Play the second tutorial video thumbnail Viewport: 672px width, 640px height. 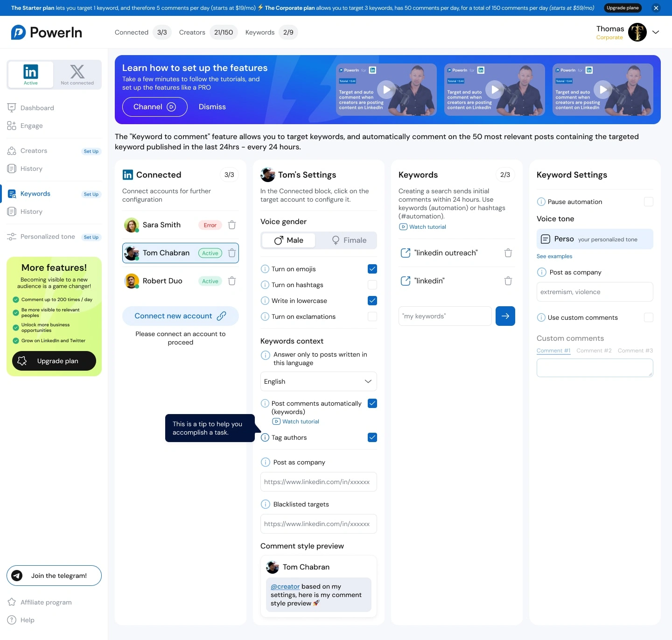495,89
